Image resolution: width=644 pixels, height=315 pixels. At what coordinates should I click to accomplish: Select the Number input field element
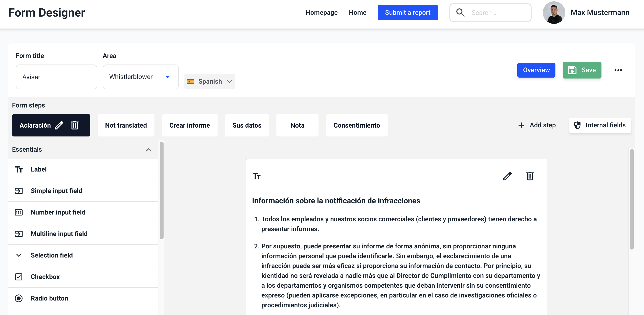click(58, 212)
